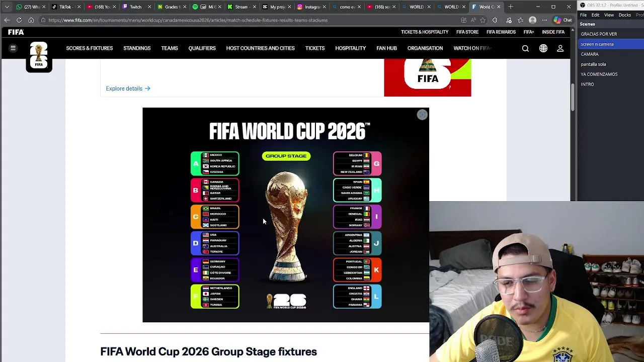Click FIFA Rewards top link
Screen dimensions: 644x362
[501, 32]
